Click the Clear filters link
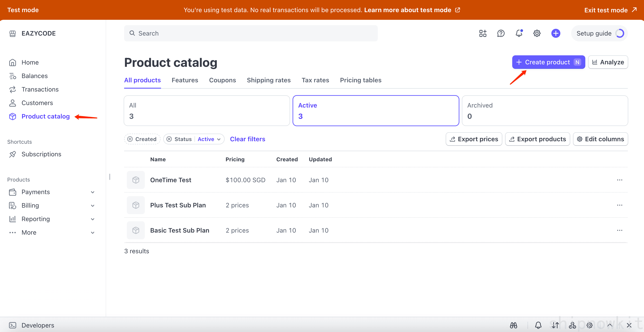 tap(248, 139)
